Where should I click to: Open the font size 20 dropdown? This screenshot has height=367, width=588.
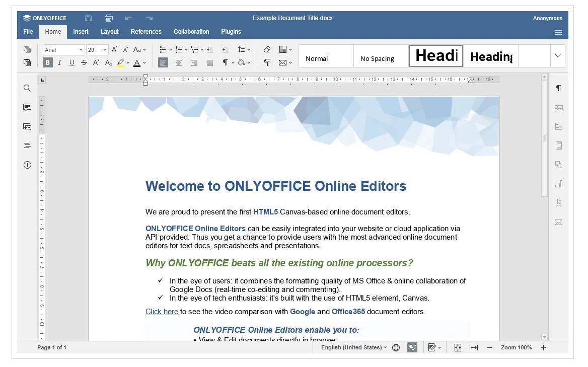click(x=105, y=49)
